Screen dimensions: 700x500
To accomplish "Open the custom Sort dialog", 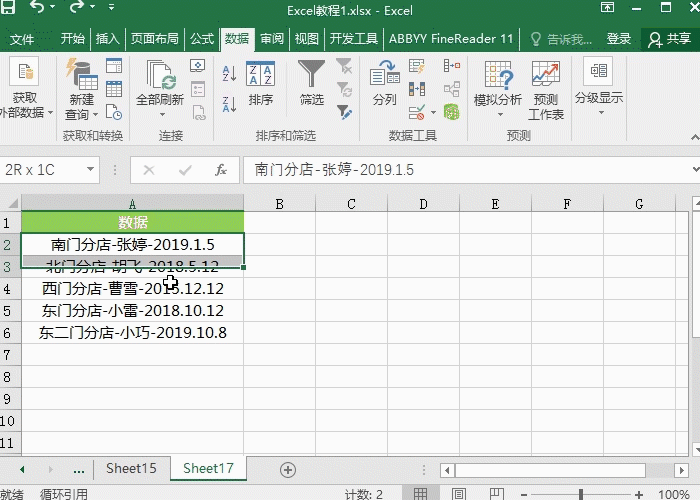I will [x=260, y=83].
